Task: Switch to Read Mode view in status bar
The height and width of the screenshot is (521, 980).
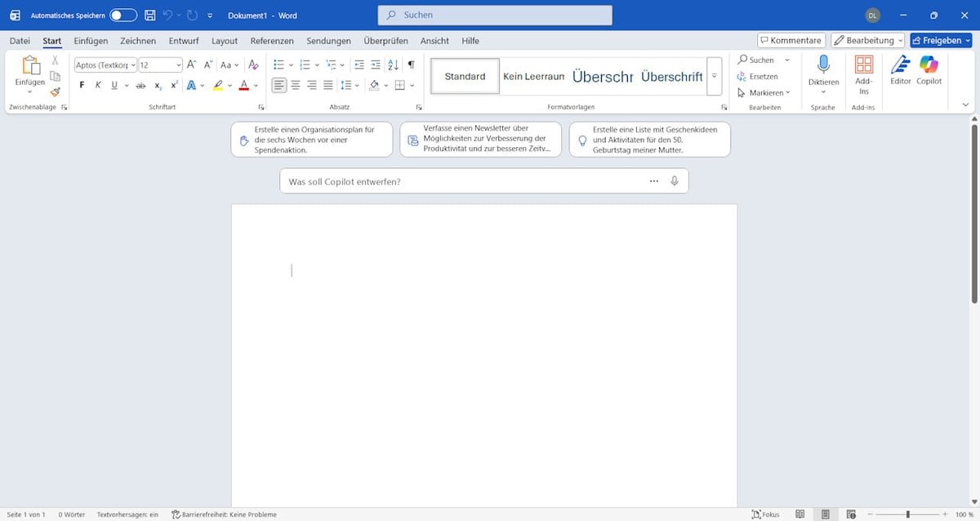Action: click(800, 514)
